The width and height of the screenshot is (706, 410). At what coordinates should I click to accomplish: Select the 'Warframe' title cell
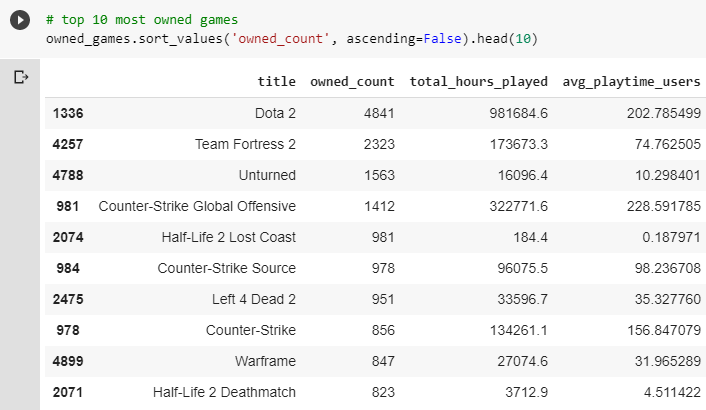265,361
